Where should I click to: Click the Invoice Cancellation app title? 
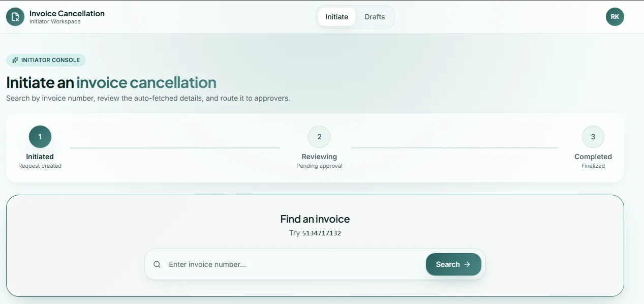[x=67, y=14]
